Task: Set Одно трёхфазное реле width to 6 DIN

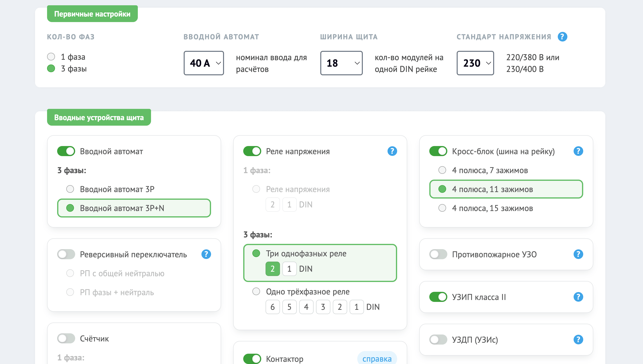Action: [273, 307]
